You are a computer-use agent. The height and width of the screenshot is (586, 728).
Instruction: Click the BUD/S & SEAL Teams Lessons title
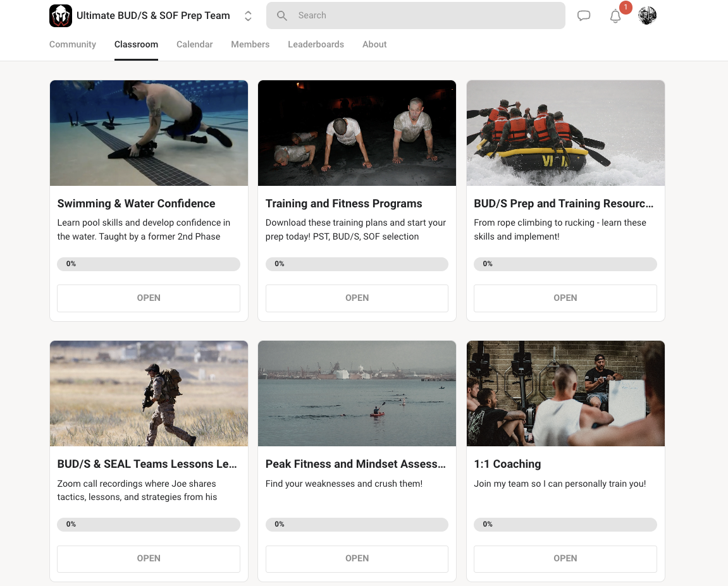coord(147,464)
